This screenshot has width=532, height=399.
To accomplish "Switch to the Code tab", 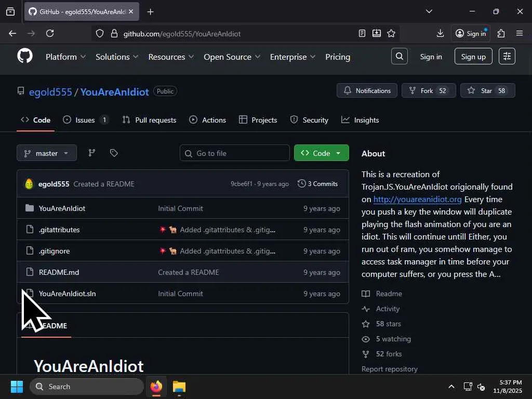I will click(36, 120).
